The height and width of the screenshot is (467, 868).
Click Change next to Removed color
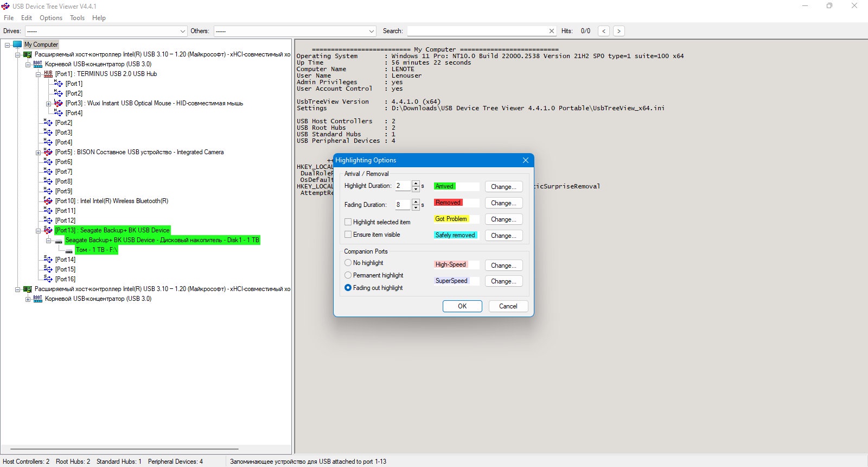[503, 203]
